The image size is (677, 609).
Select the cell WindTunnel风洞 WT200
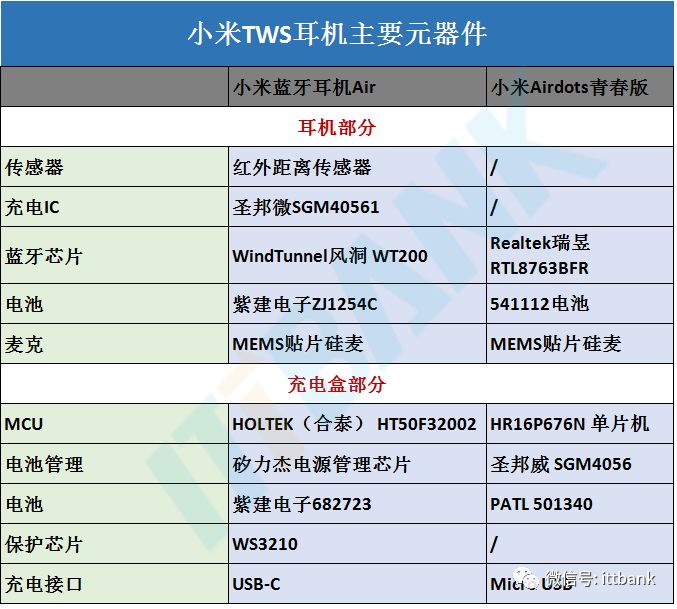[357, 256]
